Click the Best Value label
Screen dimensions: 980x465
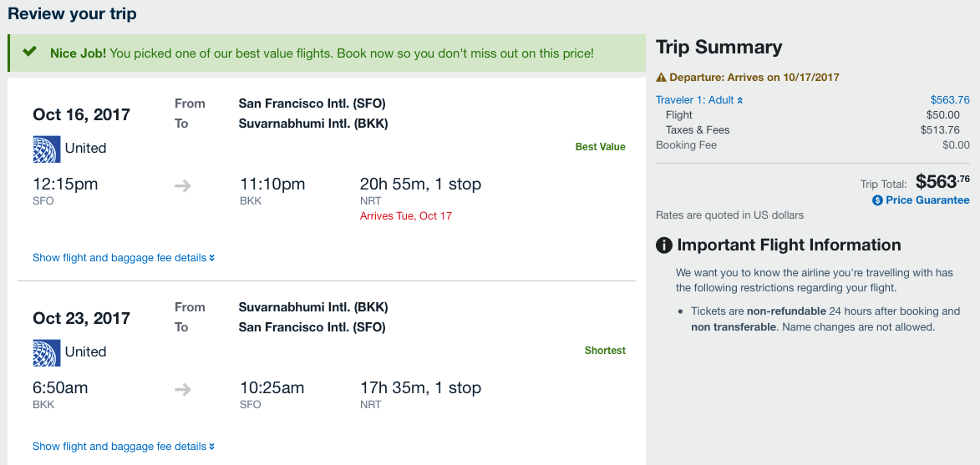tap(600, 147)
